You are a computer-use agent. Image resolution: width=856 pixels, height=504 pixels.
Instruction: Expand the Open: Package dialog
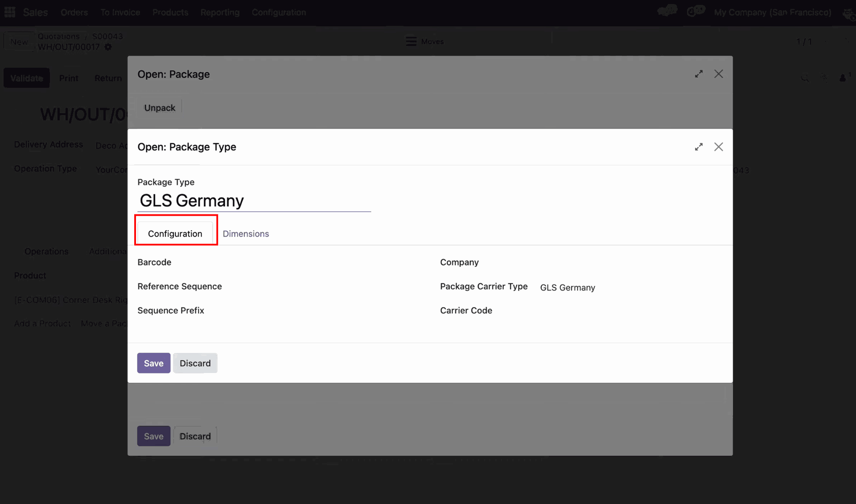point(699,74)
